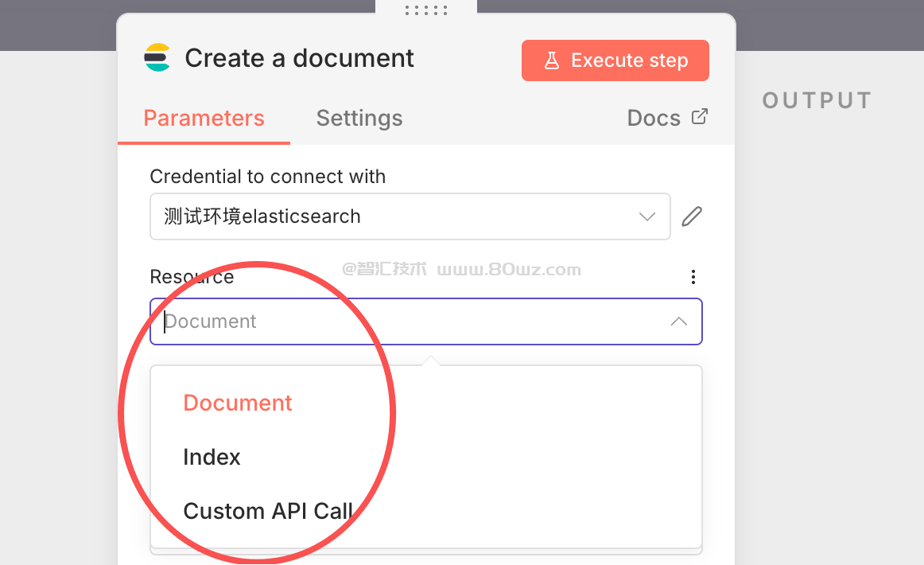Select Document from the Resource list
This screenshot has width=924, height=565.
coord(238,403)
